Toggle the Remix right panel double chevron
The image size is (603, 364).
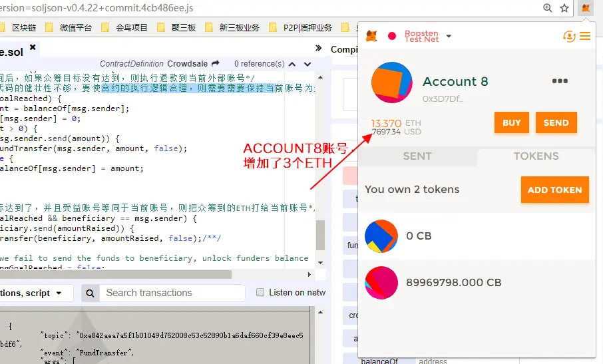click(318, 48)
